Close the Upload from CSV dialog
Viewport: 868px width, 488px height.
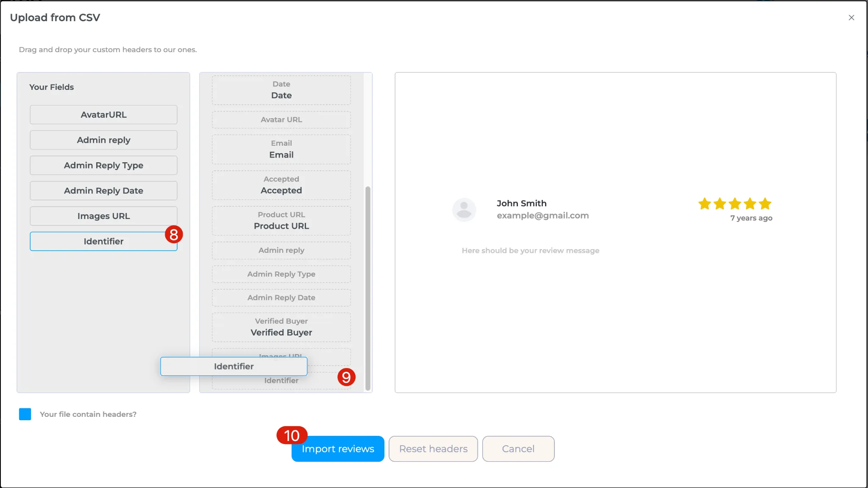tap(851, 17)
